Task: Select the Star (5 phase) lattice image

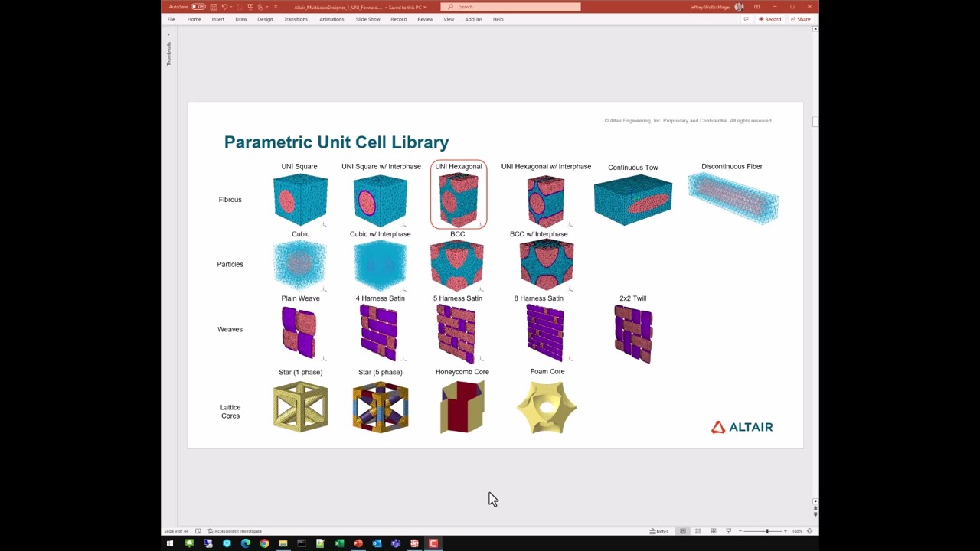Action: (381, 407)
